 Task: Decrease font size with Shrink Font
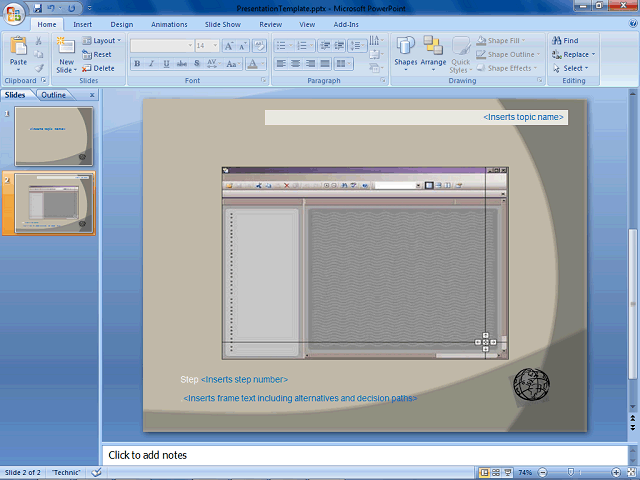click(242, 46)
